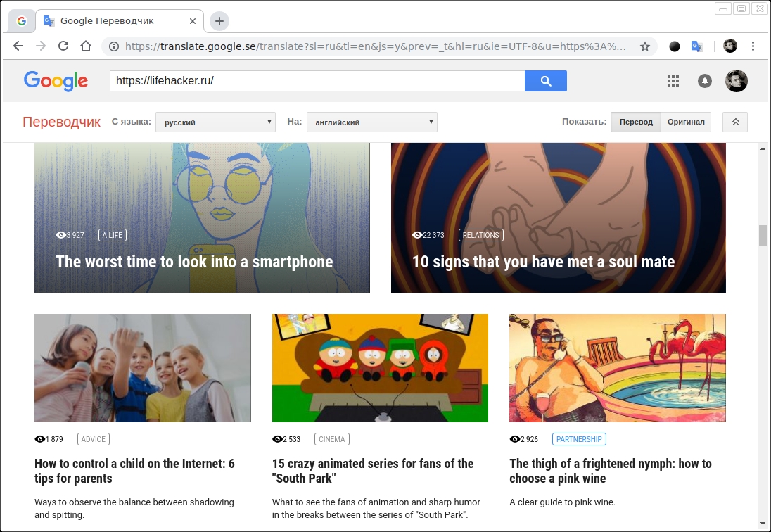Open the Chrome profile avatar in toolbar
This screenshot has height=532, width=771.
pyautogui.click(x=730, y=46)
